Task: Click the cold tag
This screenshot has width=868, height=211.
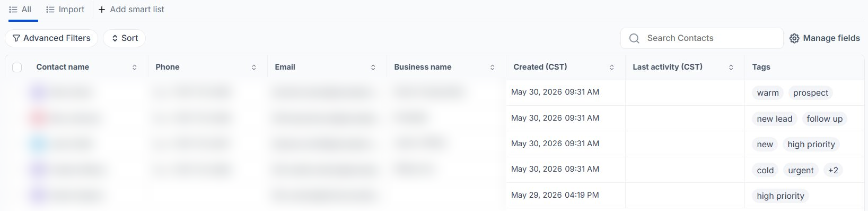Action: coord(765,171)
